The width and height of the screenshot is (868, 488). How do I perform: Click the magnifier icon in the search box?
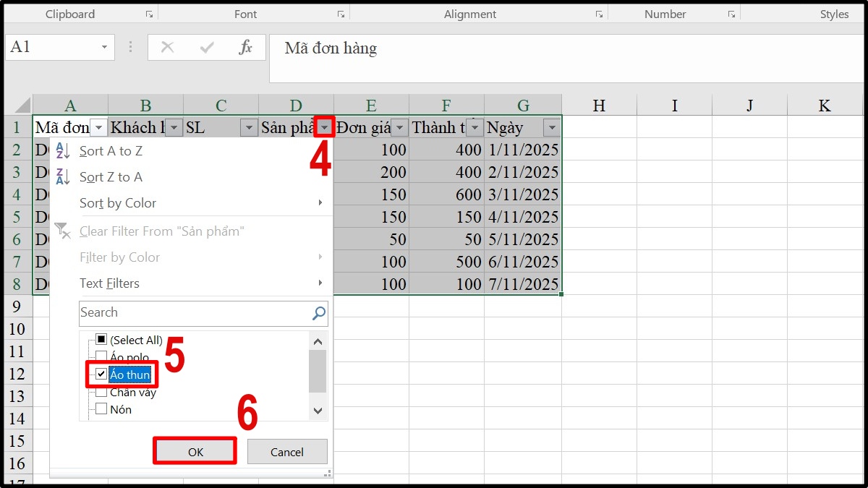click(x=318, y=313)
